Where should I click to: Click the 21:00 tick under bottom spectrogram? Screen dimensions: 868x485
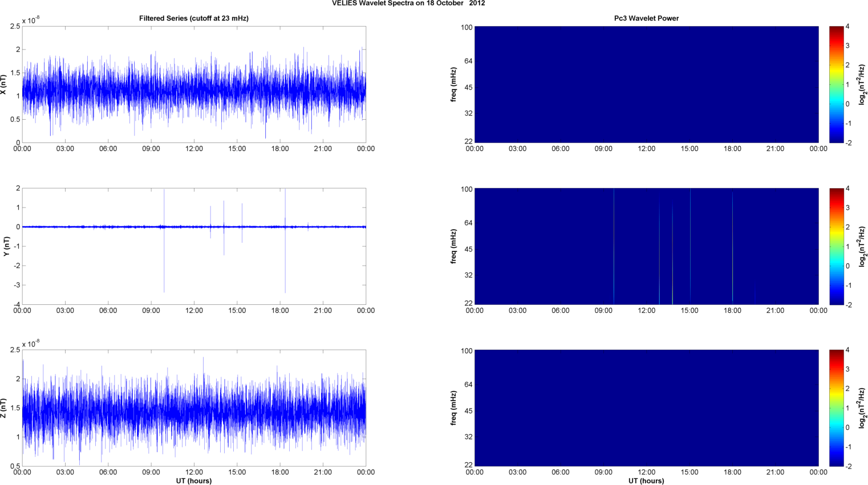[776, 472]
